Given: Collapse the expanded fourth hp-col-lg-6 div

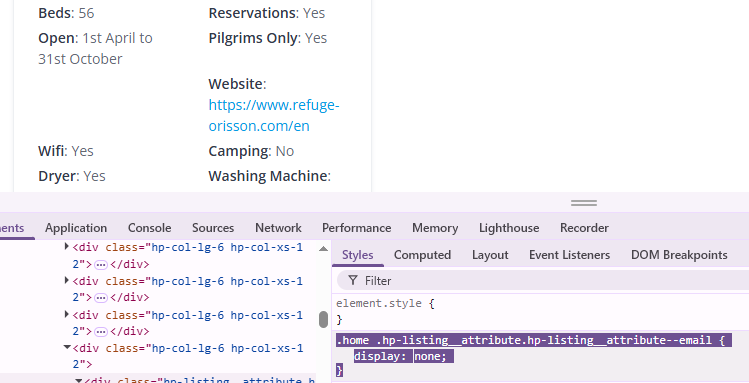Looking at the screenshot, I should coord(67,348).
